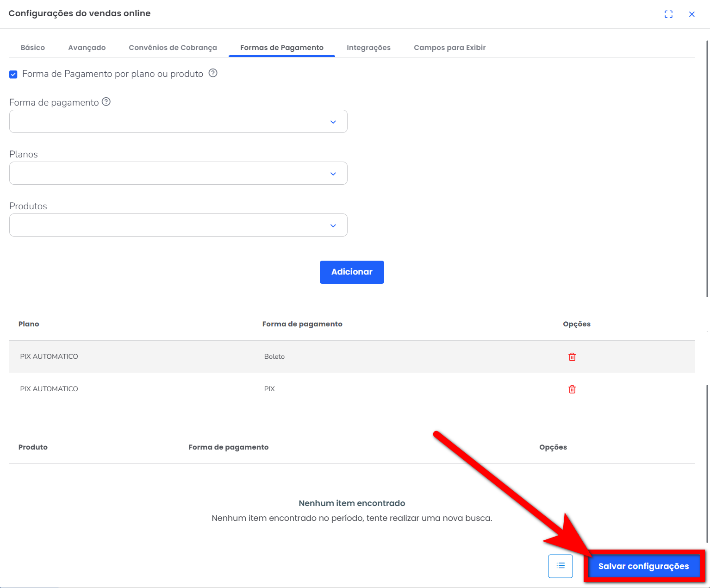Go to Convênios de Cobrança tab
This screenshot has width=710, height=588.
click(x=173, y=48)
